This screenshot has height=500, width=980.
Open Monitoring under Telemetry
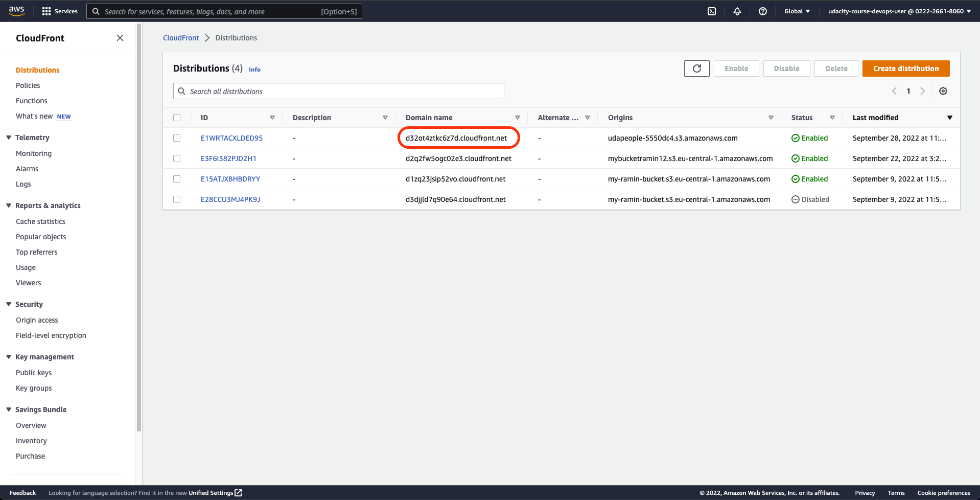click(34, 153)
